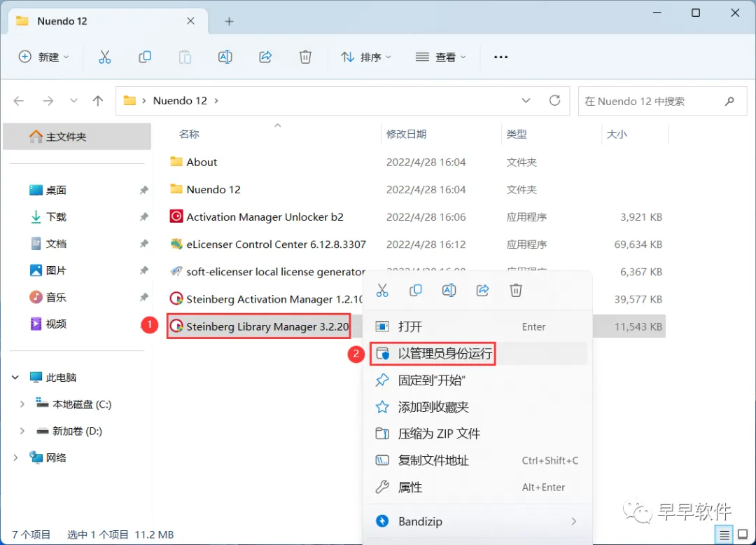
Task: Go forward with the right arrow button
Action: tap(48, 101)
